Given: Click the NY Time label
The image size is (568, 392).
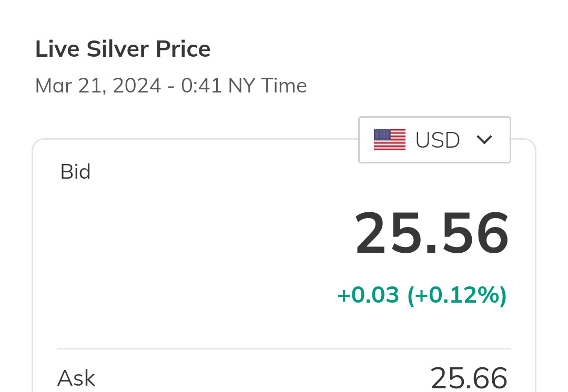Looking at the screenshot, I should click(x=267, y=85).
